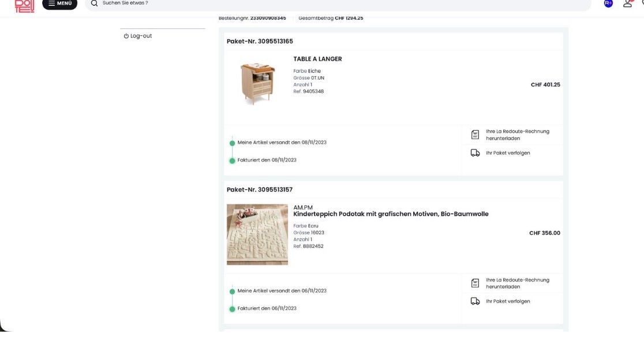Select the text 'Farbe Ecru'

pos(306,226)
